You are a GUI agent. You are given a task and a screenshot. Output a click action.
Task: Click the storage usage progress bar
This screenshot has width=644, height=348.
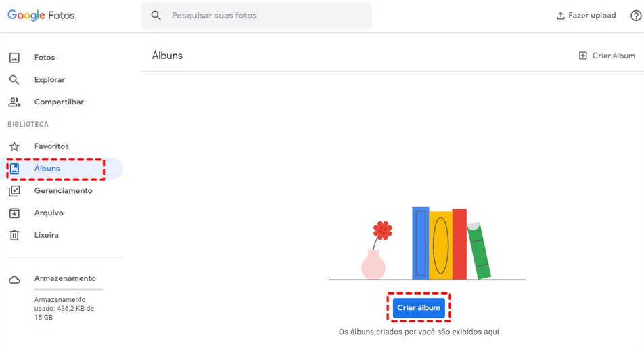[x=68, y=290]
